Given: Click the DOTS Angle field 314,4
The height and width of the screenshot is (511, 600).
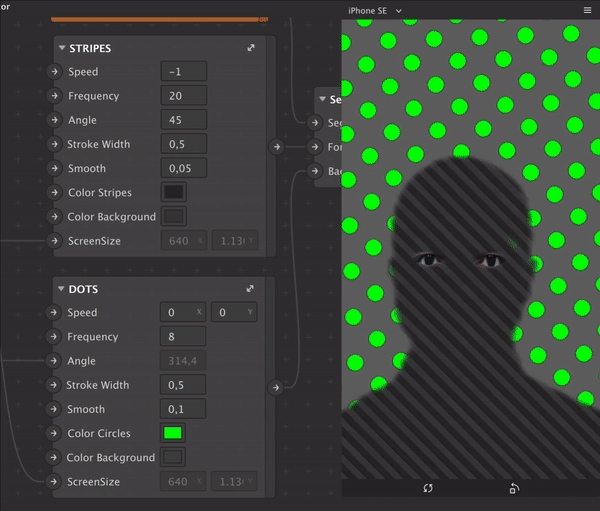Looking at the screenshot, I should (183, 361).
